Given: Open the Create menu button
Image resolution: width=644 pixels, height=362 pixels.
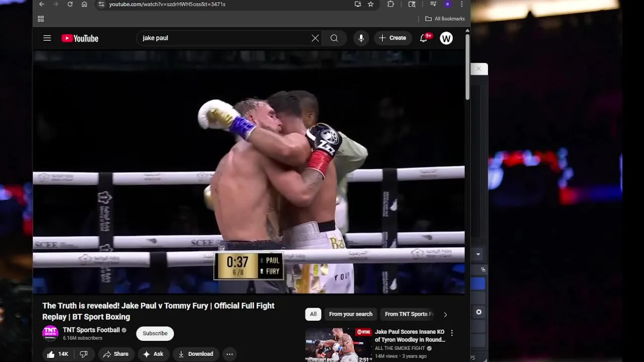Looking at the screenshot, I should (x=392, y=38).
